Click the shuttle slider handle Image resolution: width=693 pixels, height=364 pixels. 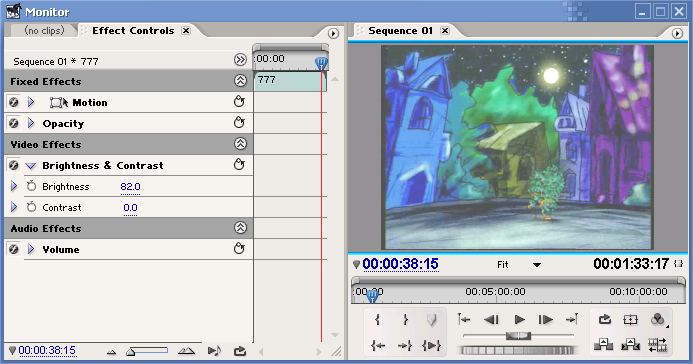pos(518,336)
